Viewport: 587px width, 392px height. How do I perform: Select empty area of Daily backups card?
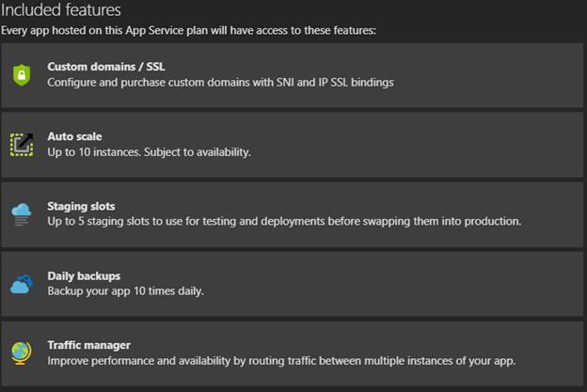click(423, 283)
